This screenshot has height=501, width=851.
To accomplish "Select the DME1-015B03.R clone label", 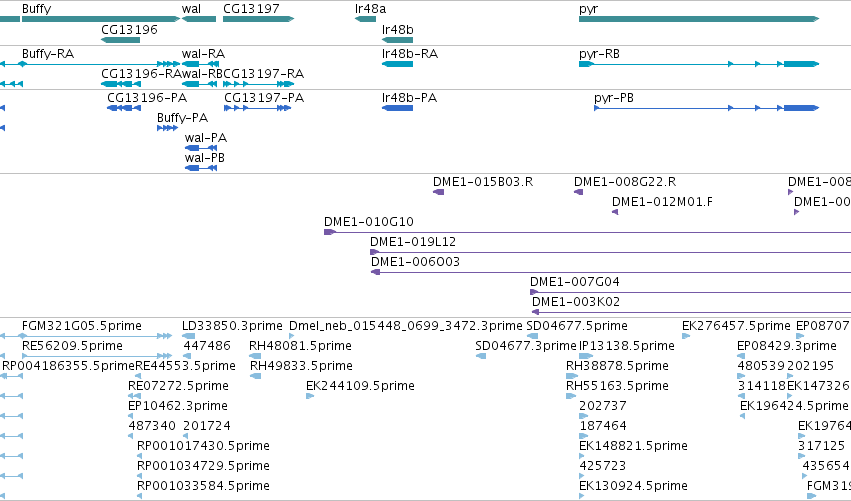I will [x=483, y=182].
